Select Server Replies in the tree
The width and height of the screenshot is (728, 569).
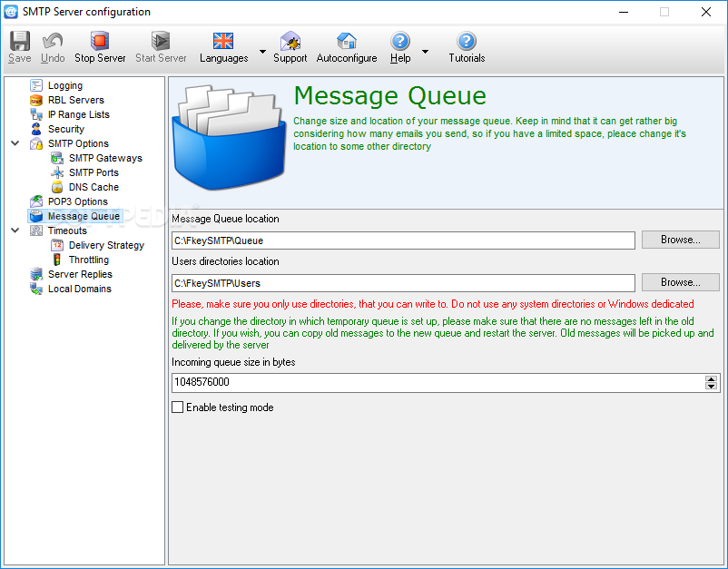pos(80,274)
